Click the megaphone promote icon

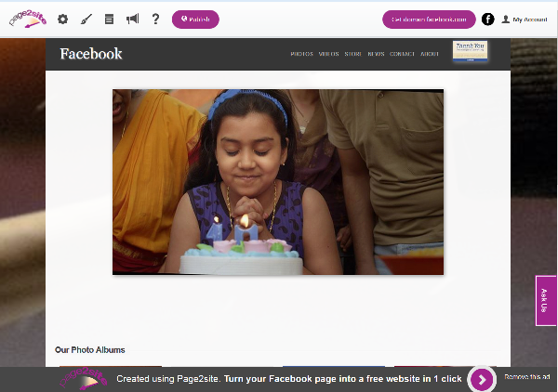(132, 19)
